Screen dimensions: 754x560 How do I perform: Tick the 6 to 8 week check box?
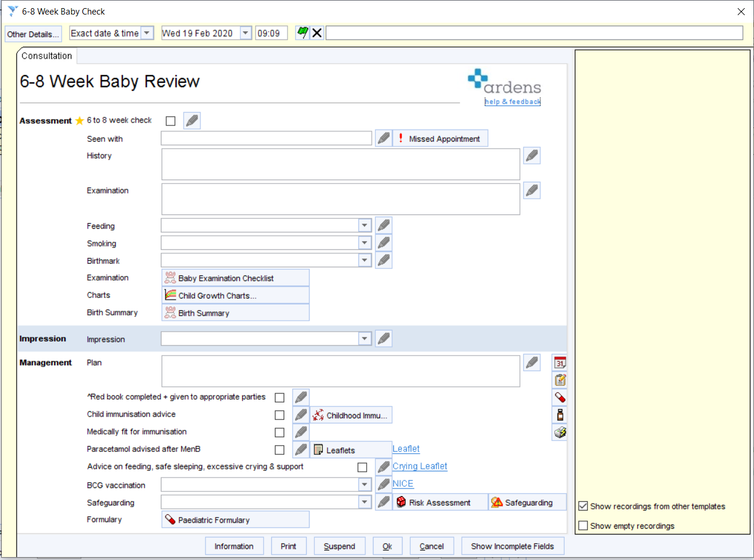[170, 120]
